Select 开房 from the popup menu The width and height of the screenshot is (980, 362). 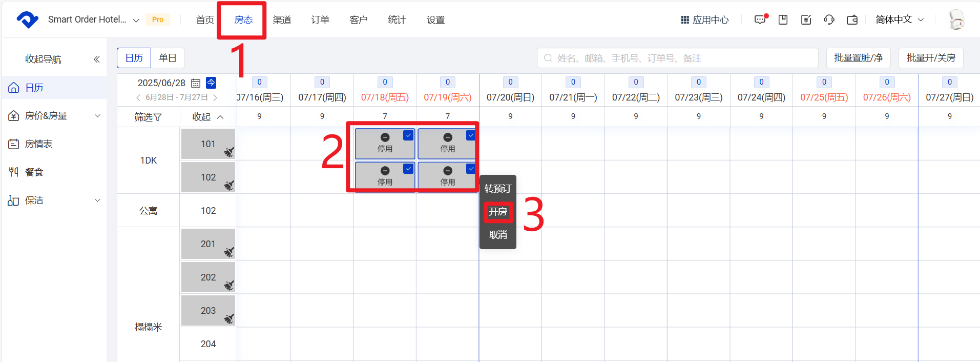click(497, 212)
